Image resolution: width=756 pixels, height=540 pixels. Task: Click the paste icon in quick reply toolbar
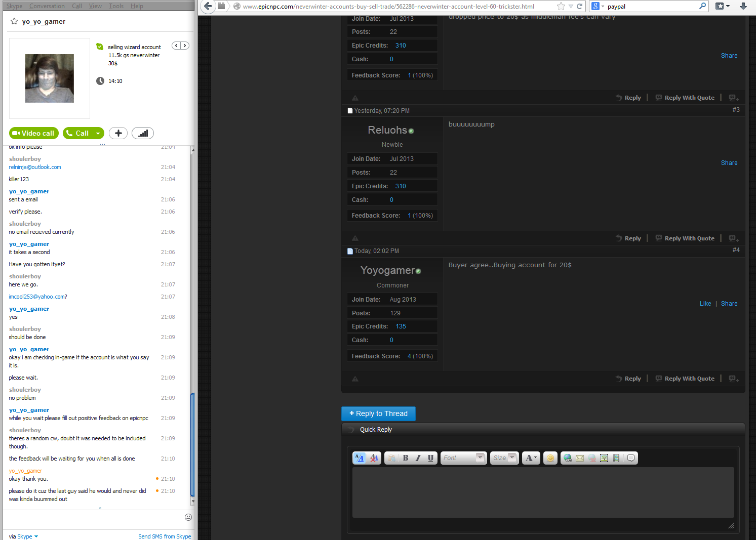tap(391, 458)
